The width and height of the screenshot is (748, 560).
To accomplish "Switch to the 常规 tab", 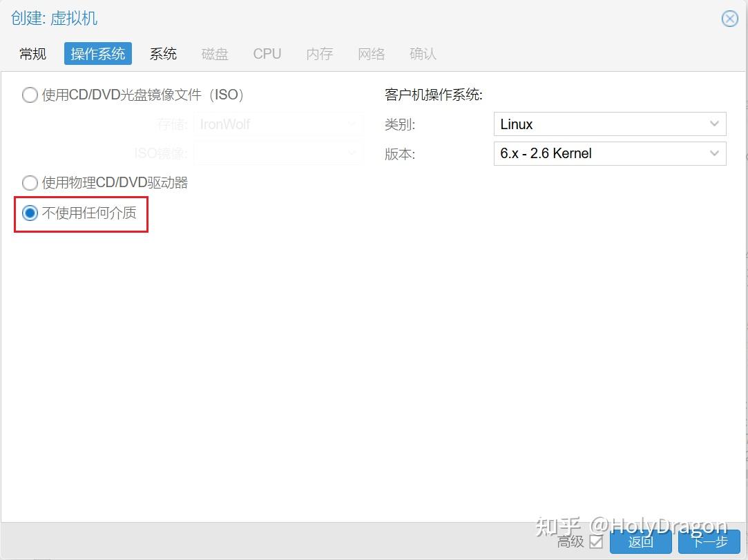I will (32, 53).
